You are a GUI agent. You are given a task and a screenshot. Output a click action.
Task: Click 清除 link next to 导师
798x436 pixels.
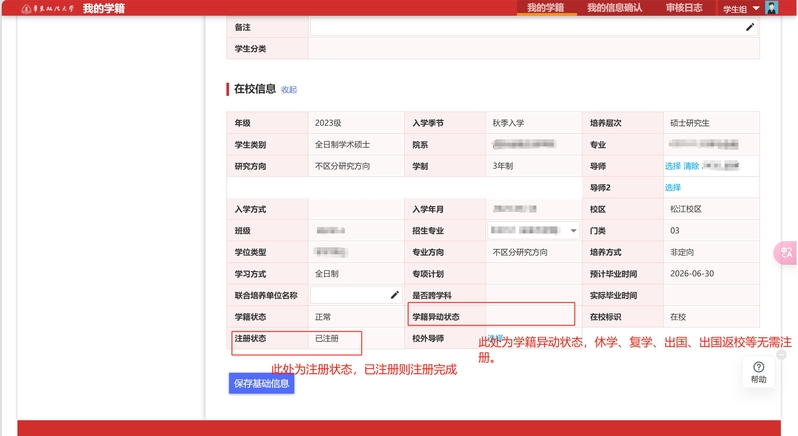pyautogui.click(x=691, y=166)
